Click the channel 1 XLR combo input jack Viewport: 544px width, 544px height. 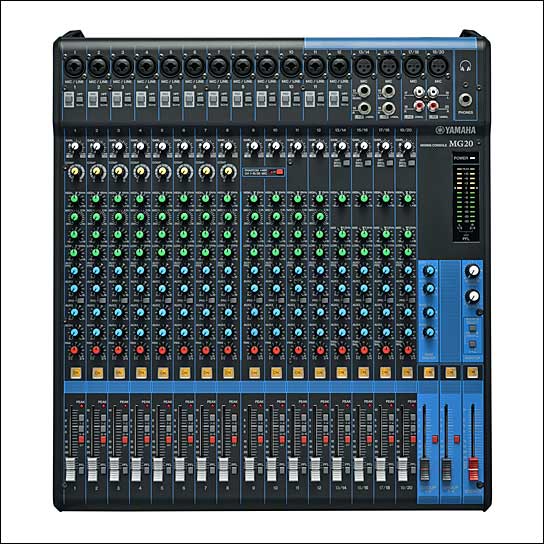point(75,66)
